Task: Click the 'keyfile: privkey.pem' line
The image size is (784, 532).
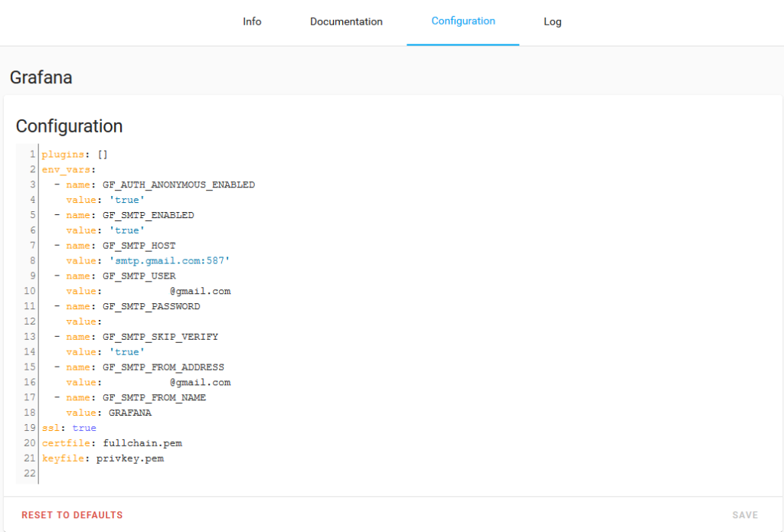Action: coord(103,459)
